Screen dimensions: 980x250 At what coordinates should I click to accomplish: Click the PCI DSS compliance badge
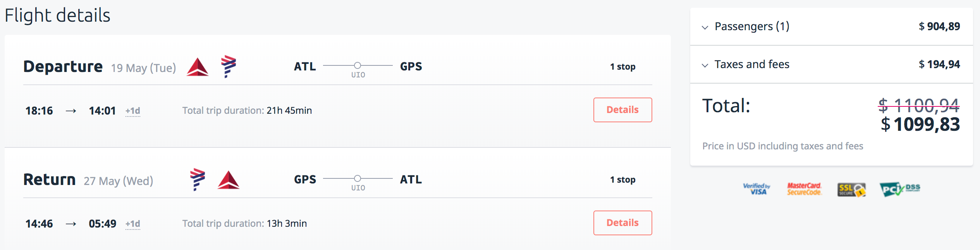coord(899,189)
